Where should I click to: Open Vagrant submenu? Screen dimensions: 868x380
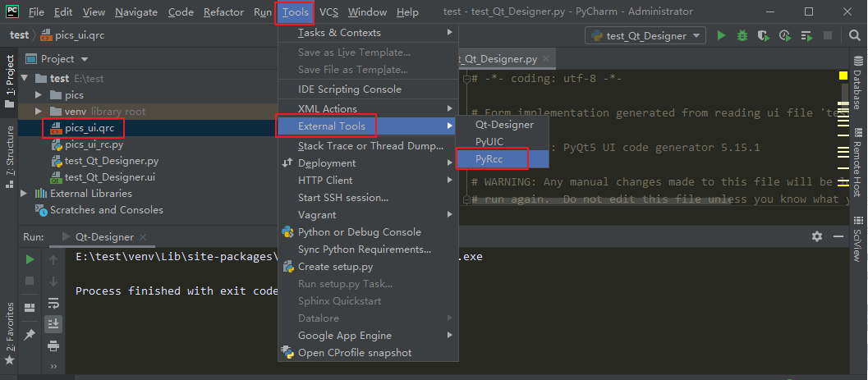point(368,214)
